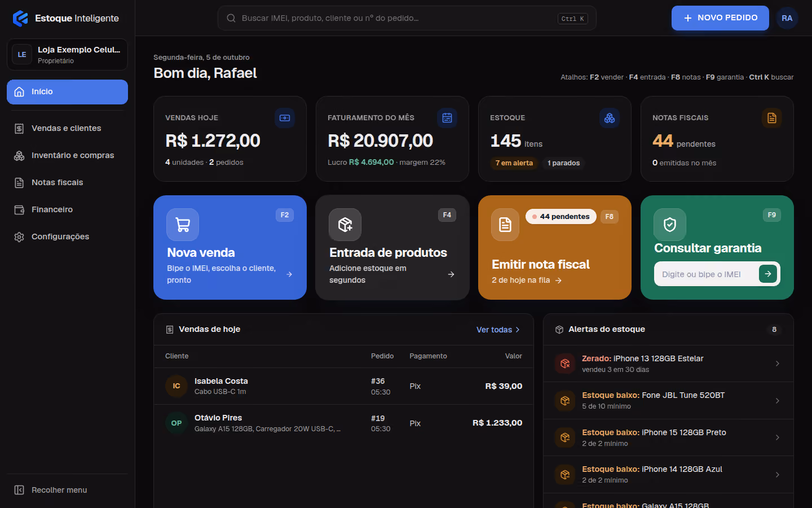812x508 pixels.
Task: Click the RA user avatar
Action: pyautogui.click(x=787, y=18)
